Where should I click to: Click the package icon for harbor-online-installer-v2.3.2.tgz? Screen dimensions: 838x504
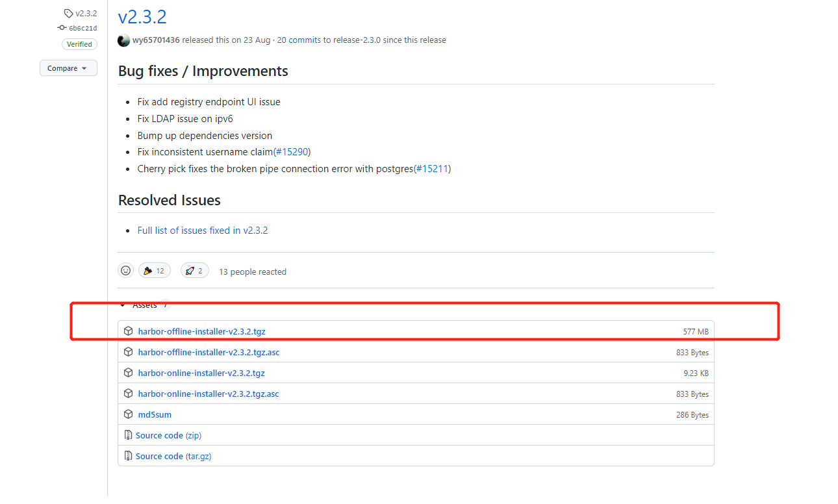[x=129, y=373]
